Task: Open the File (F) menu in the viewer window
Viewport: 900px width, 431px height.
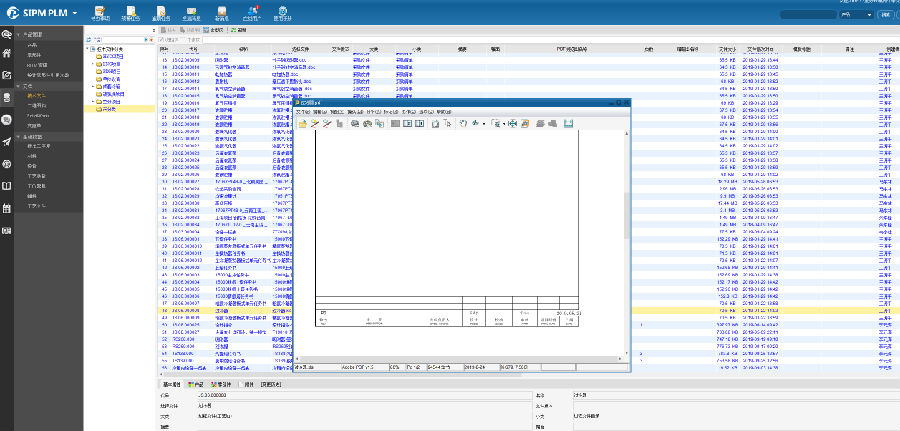Action: pos(302,112)
